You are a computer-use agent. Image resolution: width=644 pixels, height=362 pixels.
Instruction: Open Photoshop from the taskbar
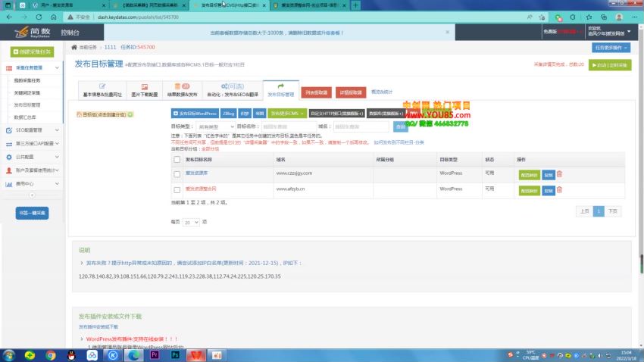(x=175, y=355)
